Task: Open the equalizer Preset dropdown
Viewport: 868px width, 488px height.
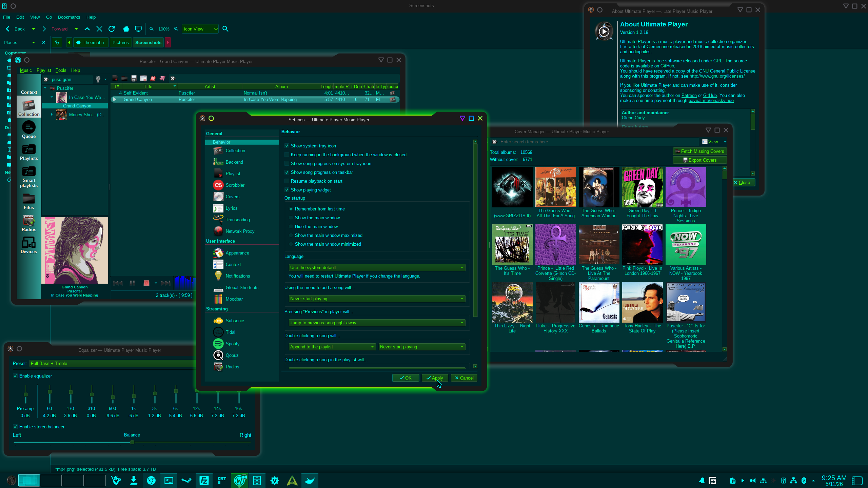Action: (113, 364)
